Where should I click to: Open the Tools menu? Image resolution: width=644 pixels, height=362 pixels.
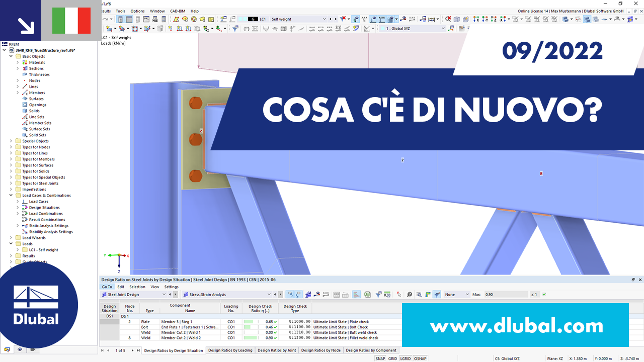pos(120,11)
